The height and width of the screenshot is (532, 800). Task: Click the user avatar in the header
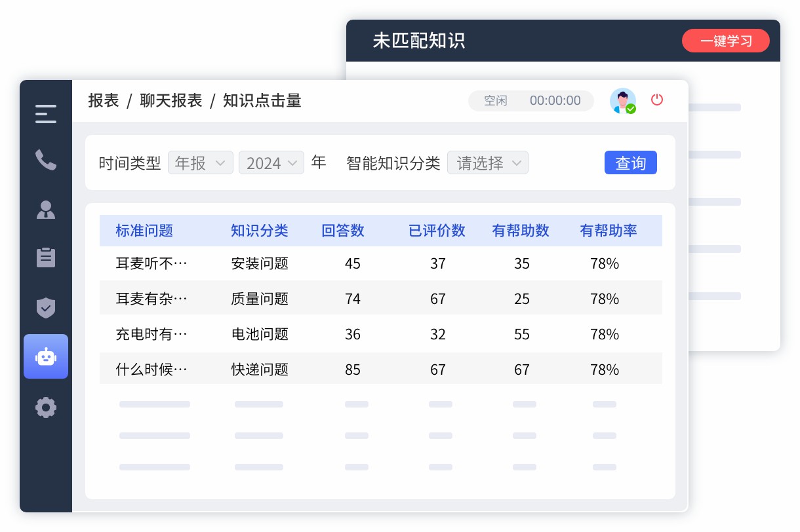click(622, 100)
